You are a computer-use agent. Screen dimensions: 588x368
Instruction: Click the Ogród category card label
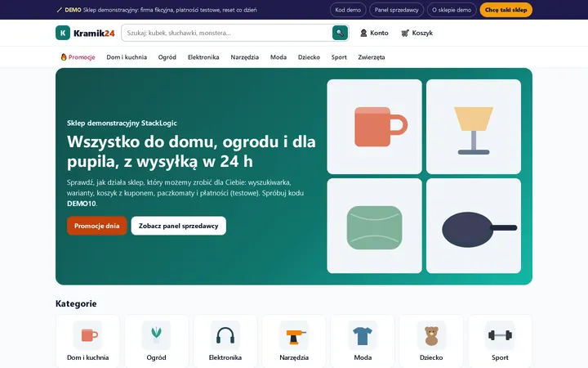coord(156,357)
